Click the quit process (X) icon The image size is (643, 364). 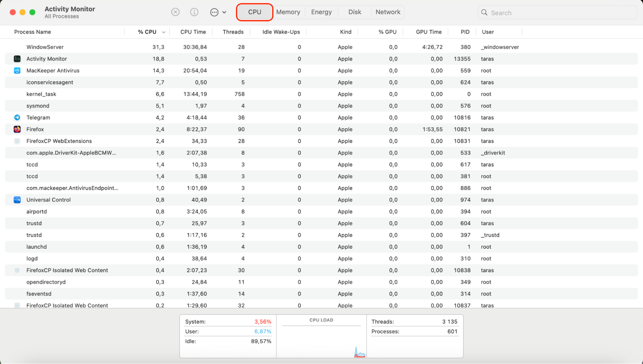tap(175, 12)
